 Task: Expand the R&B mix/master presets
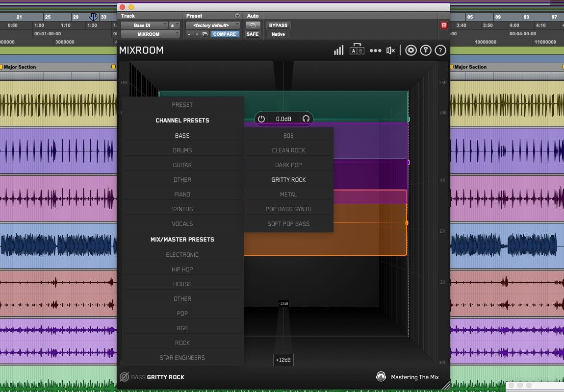182,328
